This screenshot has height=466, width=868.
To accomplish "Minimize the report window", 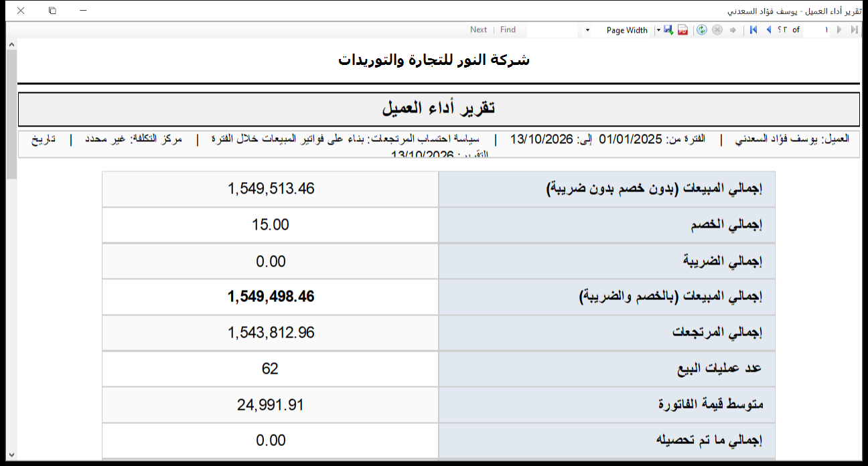I will click(x=82, y=11).
